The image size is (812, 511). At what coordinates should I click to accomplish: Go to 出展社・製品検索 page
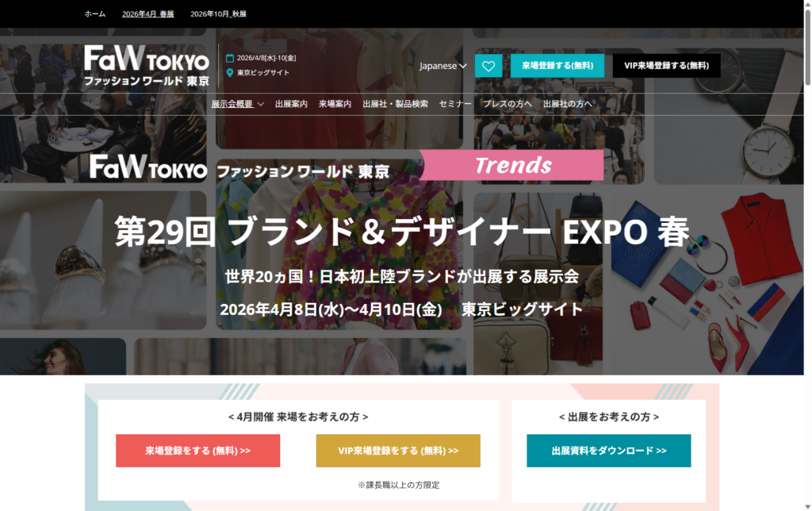click(x=395, y=104)
